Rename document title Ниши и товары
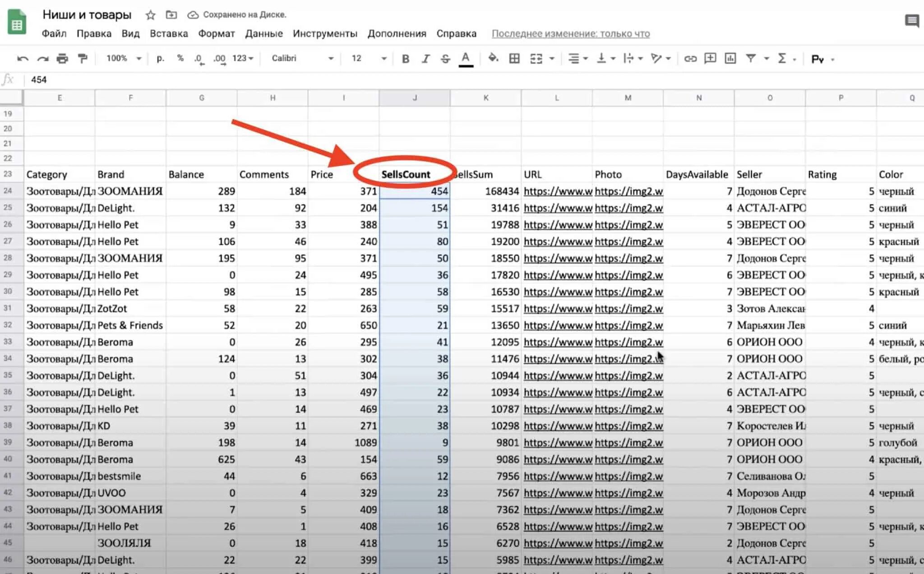The height and width of the screenshot is (574, 924). click(87, 14)
